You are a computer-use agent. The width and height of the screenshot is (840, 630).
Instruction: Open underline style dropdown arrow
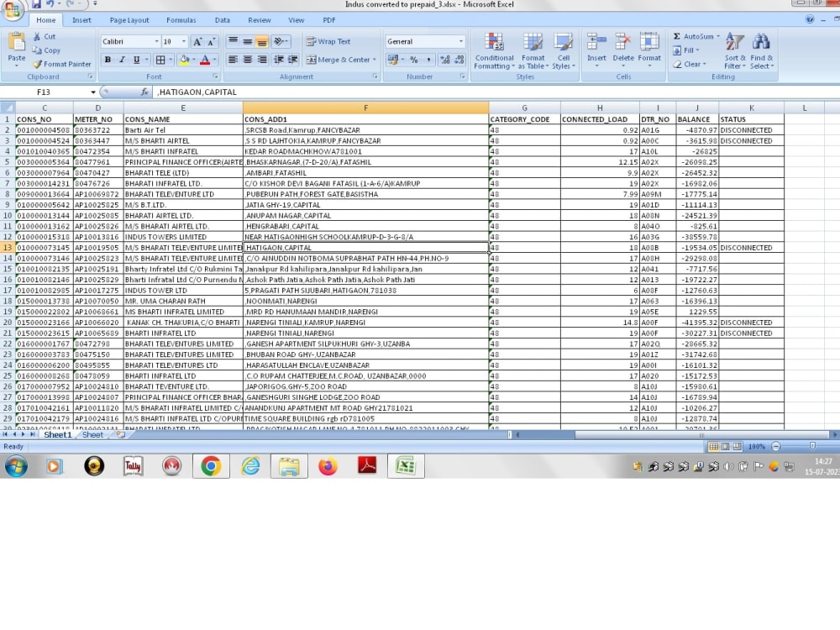point(146,60)
